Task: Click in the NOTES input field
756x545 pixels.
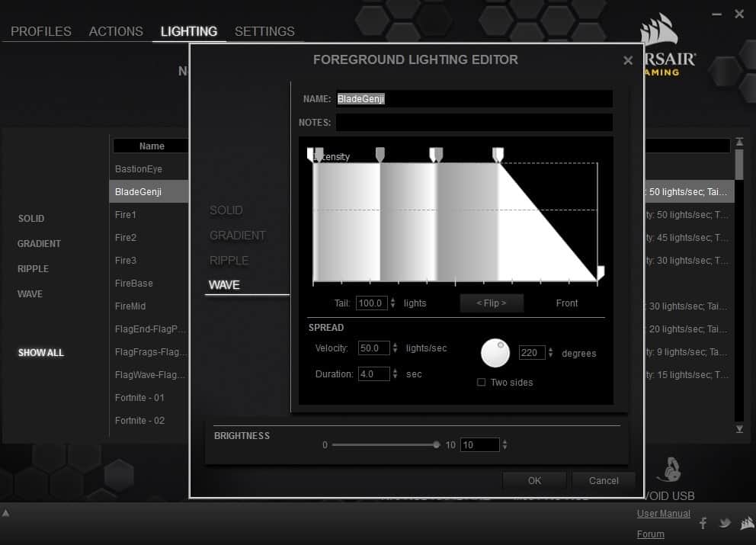Action: [x=475, y=123]
